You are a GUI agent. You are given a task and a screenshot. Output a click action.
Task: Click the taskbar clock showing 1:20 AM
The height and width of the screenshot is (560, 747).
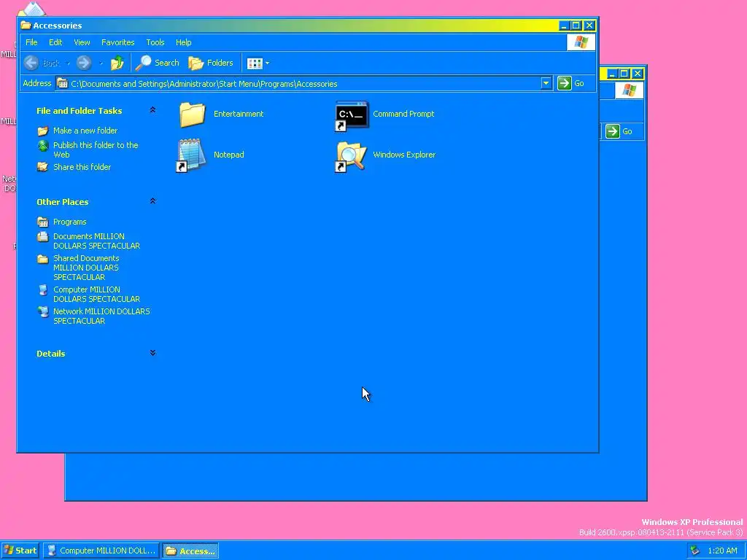tap(722, 551)
